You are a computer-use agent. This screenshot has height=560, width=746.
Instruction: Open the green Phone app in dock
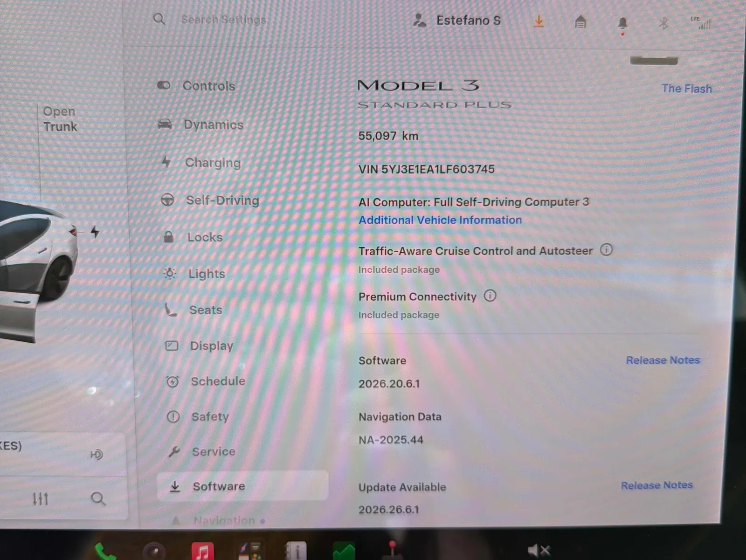point(105,552)
